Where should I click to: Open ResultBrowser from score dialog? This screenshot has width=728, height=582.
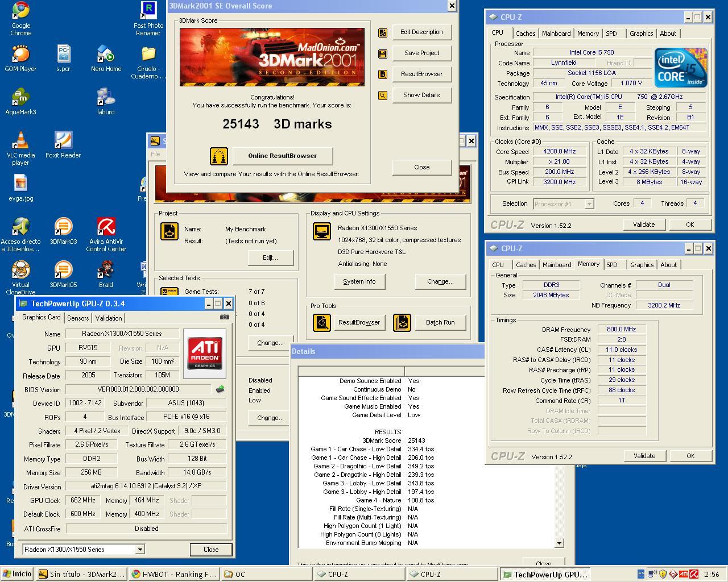421,74
